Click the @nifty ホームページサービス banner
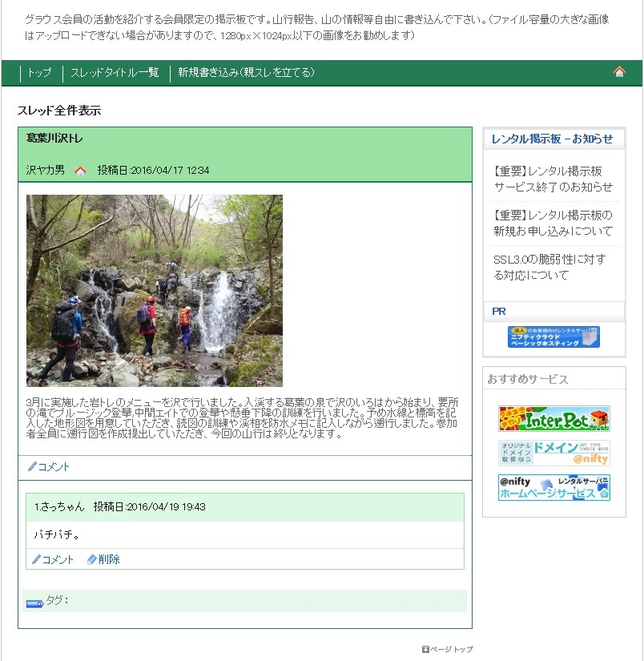 click(x=553, y=488)
